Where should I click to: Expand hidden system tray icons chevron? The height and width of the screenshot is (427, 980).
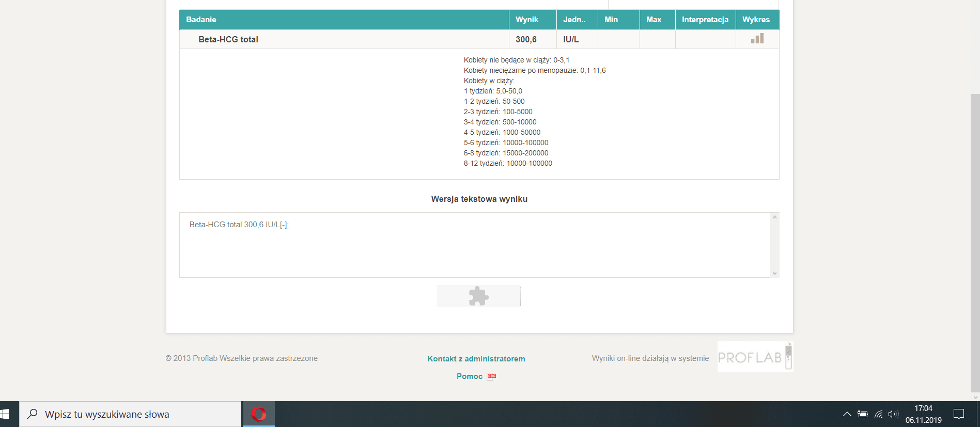(x=847, y=414)
